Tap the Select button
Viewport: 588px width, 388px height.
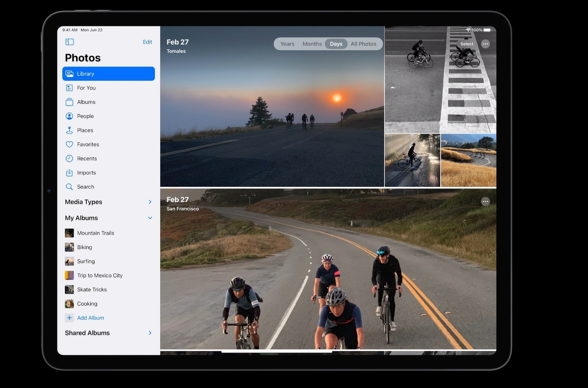(x=467, y=44)
